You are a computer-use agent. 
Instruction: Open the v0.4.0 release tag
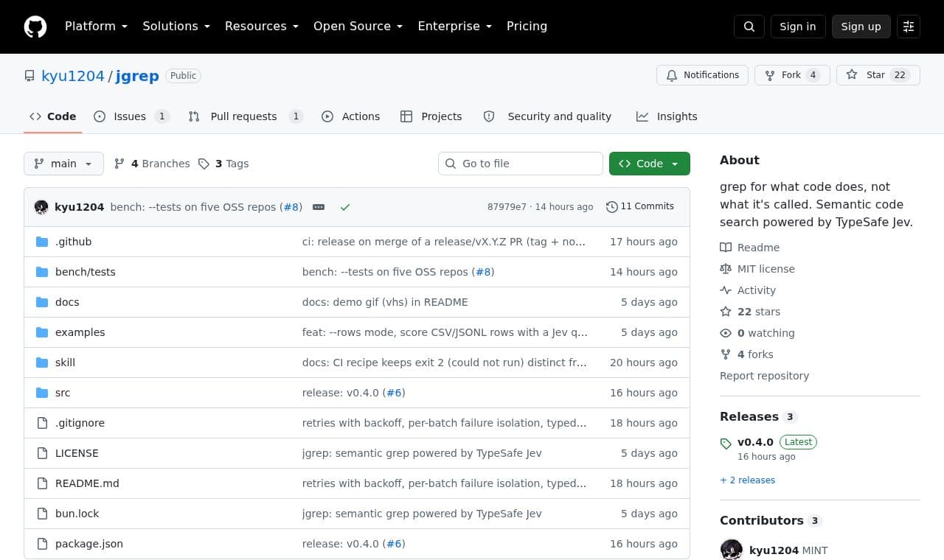(x=755, y=442)
